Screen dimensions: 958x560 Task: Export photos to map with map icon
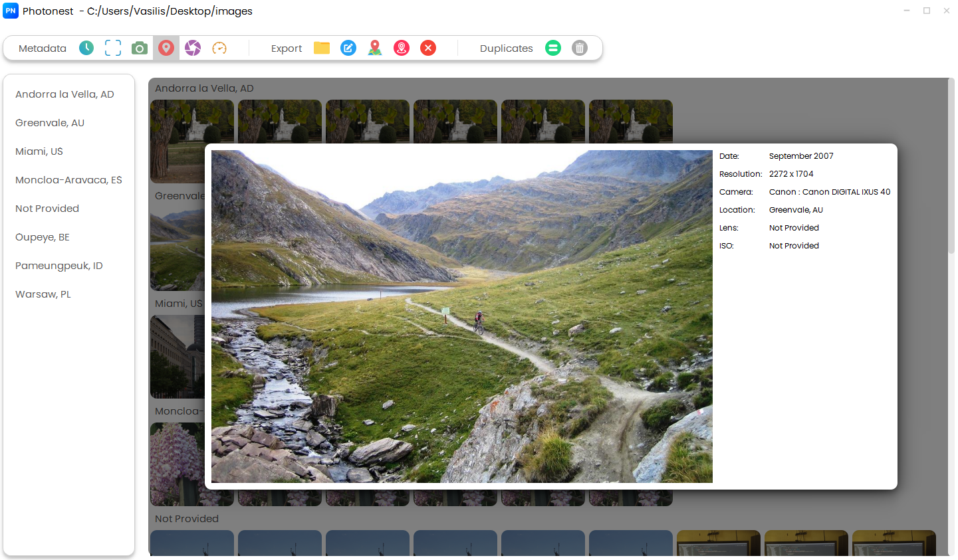click(x=374, y=47)
